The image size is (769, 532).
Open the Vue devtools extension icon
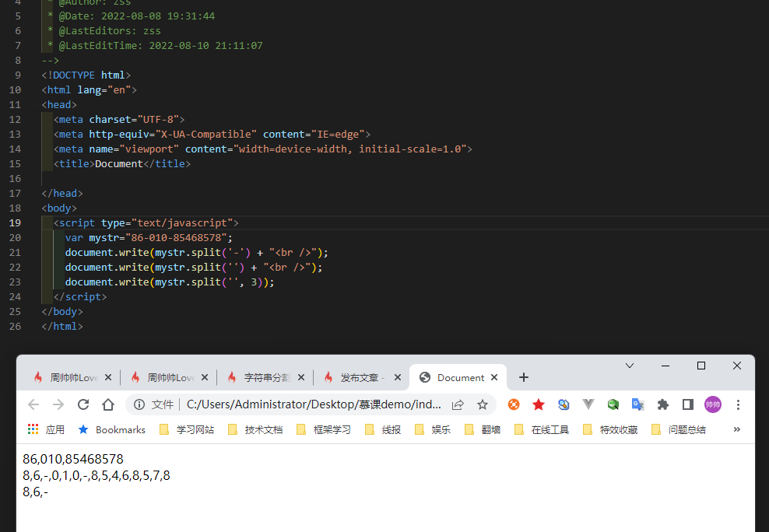coord(588,404)
